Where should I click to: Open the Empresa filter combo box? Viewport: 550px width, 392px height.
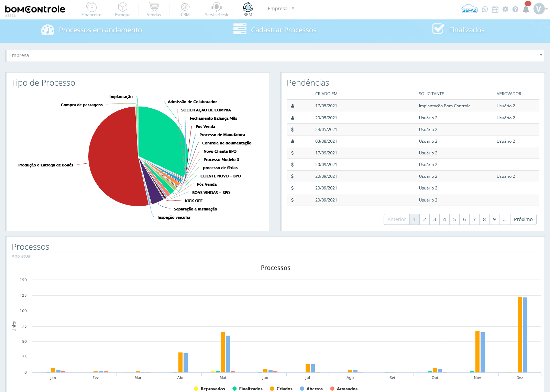[275, 56]
